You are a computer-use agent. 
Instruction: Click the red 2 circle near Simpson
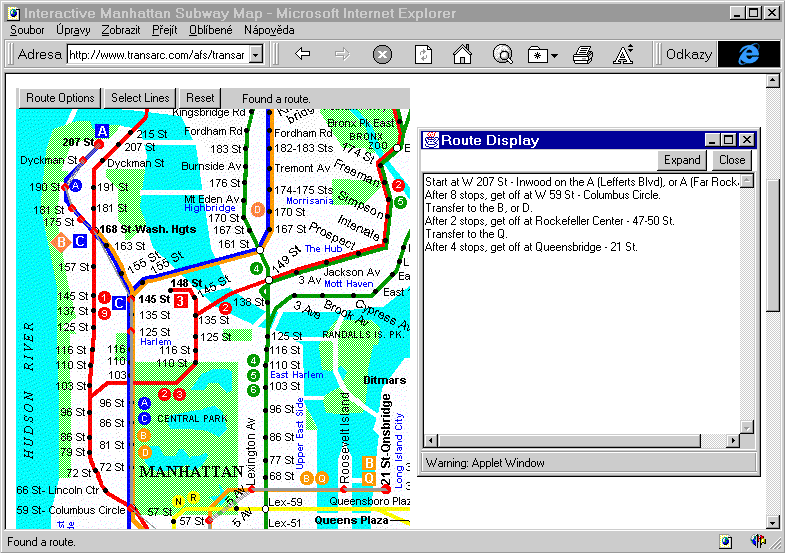pos(398,186)
